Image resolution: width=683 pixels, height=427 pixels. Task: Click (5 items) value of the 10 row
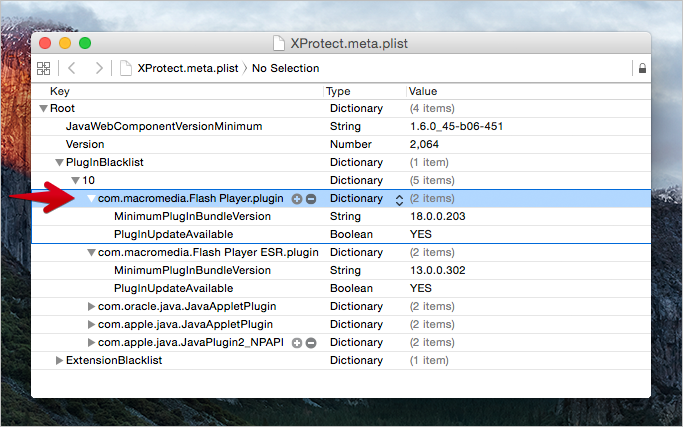pyautogui.click(x=432, y=180)
